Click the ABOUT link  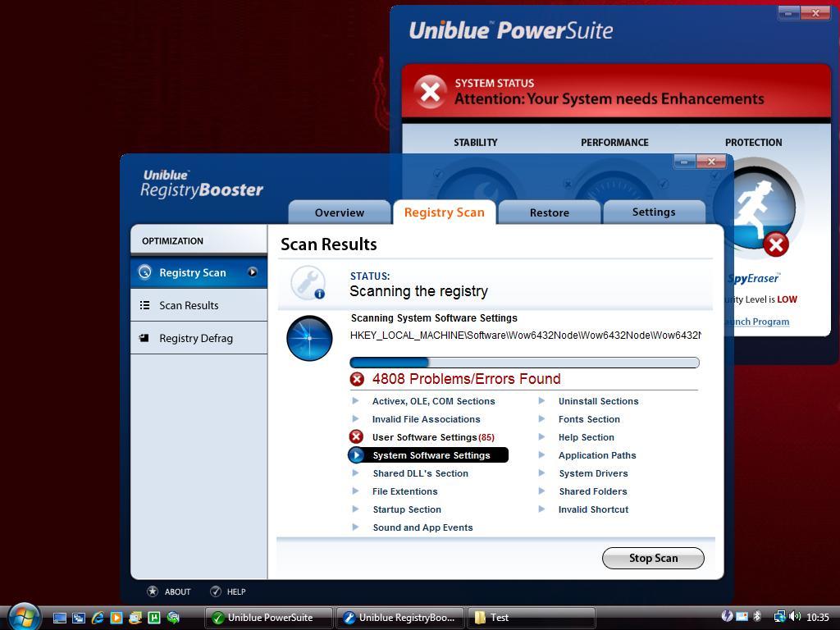point(177,592)
